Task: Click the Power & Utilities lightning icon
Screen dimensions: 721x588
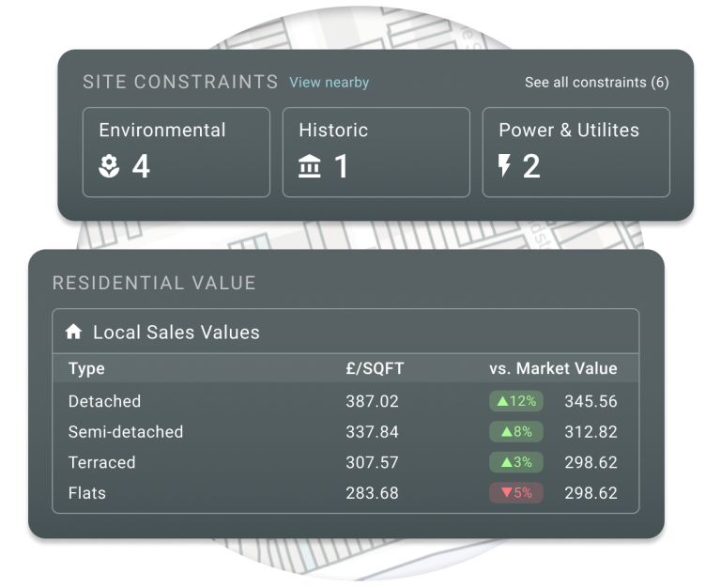Action: (505, 167)
